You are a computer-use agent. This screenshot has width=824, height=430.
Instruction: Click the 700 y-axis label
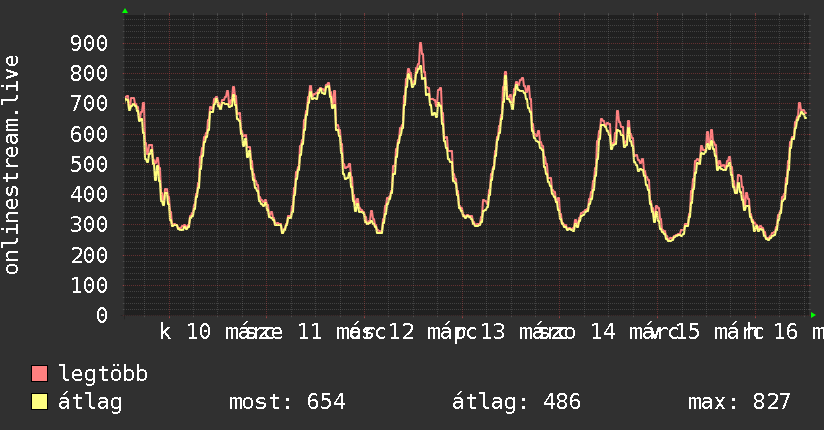point(89,104)
